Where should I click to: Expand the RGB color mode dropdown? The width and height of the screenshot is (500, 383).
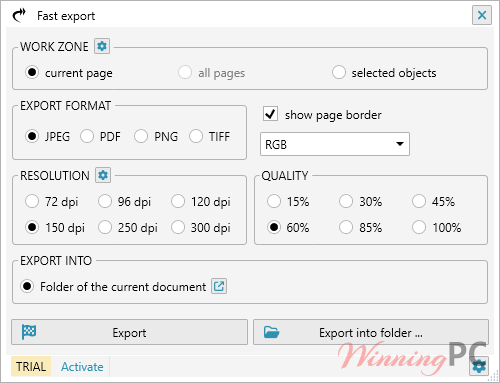(335, 144)
